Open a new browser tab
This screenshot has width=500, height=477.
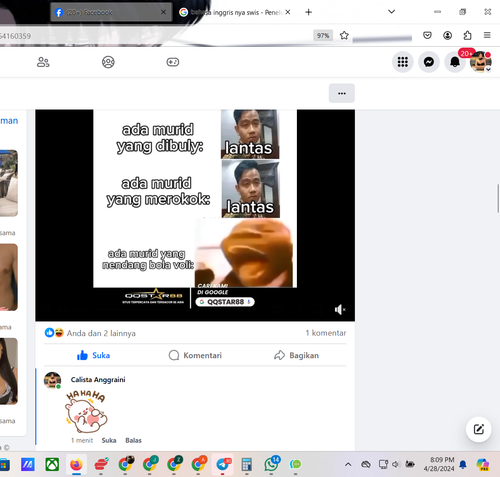[x=309, y=12]
